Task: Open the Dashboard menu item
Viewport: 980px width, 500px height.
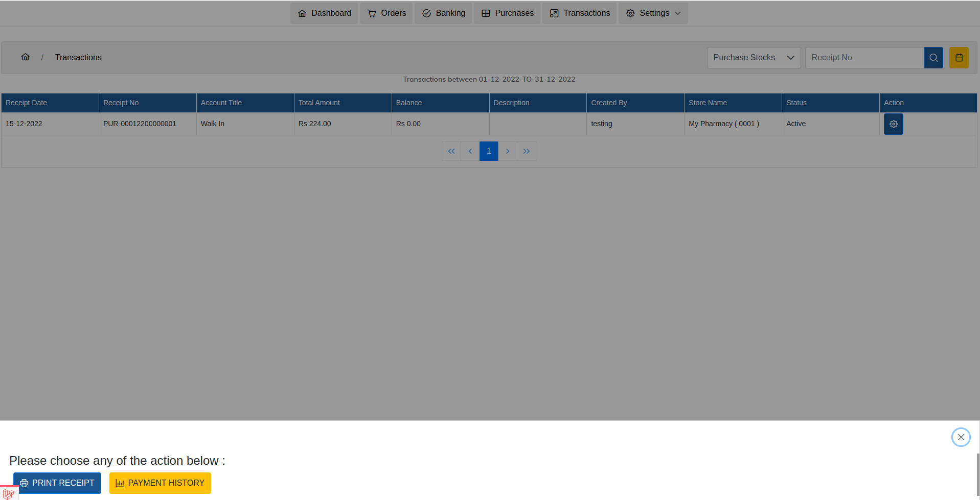Action: click(x=324, y=13)
